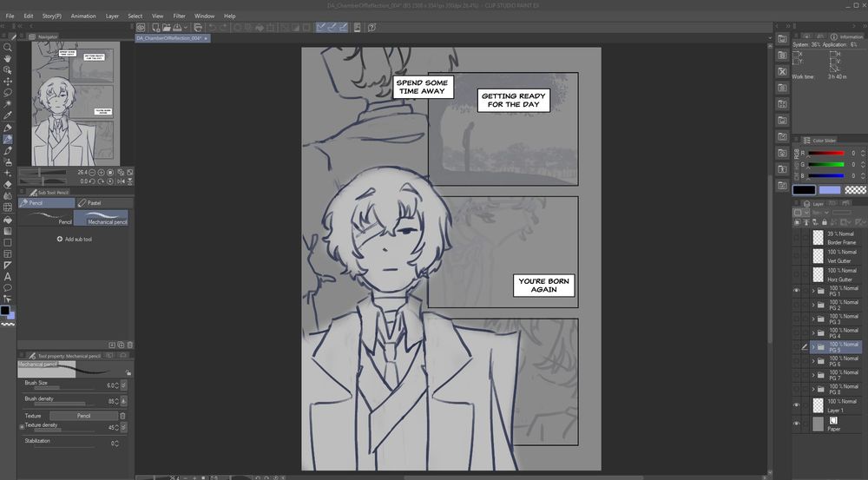Select the Airbrush tool
Screen dimensions: 868x480
8,162
